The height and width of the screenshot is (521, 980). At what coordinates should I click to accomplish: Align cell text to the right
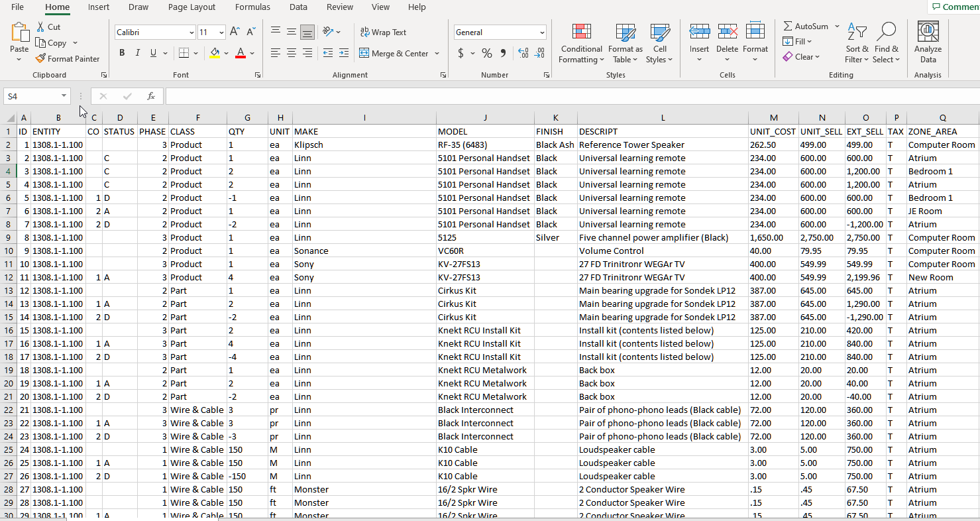[307, 53]
